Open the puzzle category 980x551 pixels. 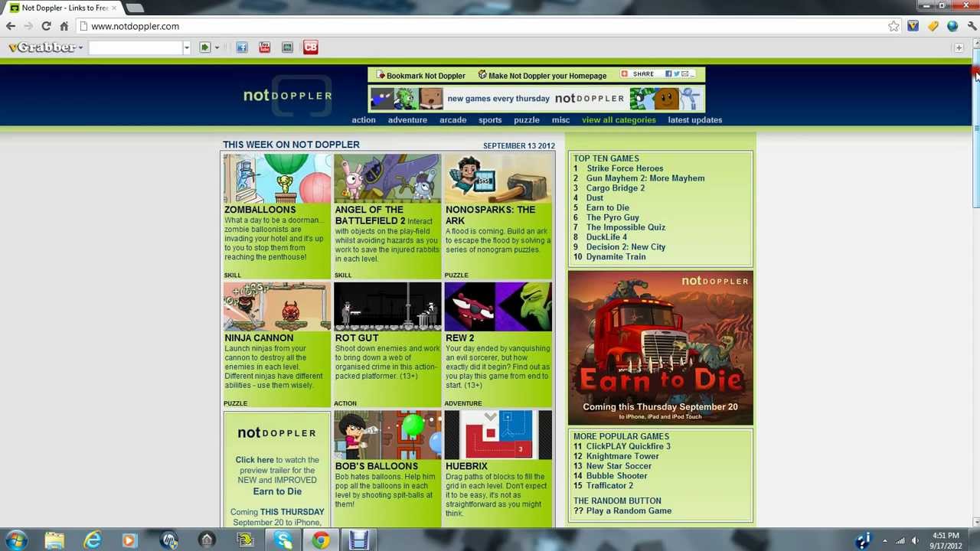click(x=527, y=120)
